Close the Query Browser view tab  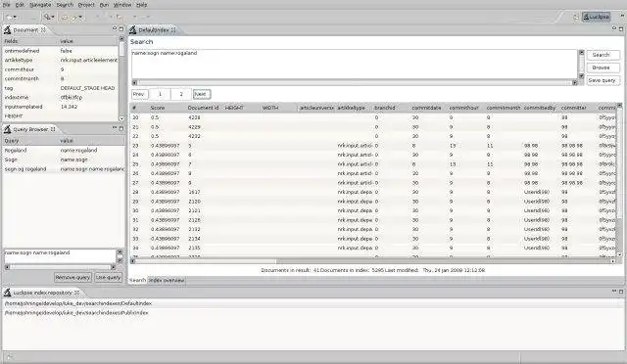tap(53, 129)
